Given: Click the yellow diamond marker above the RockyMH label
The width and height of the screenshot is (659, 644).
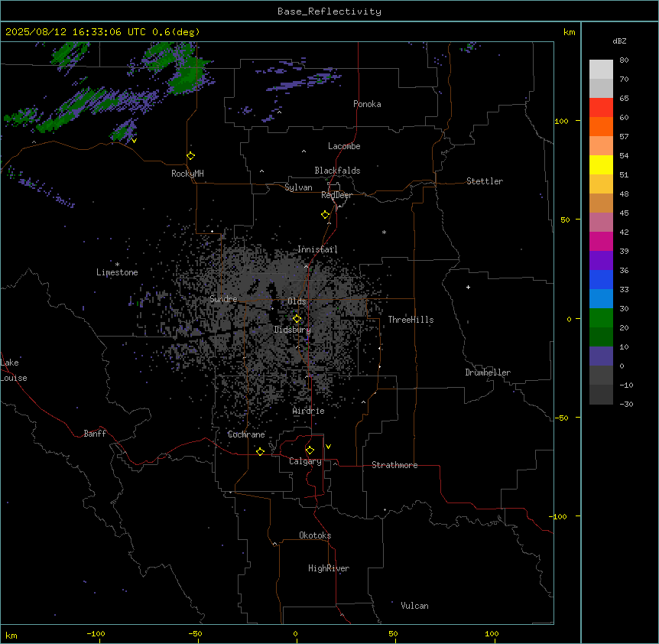Looking at the screenshot, I should [191, 156].
